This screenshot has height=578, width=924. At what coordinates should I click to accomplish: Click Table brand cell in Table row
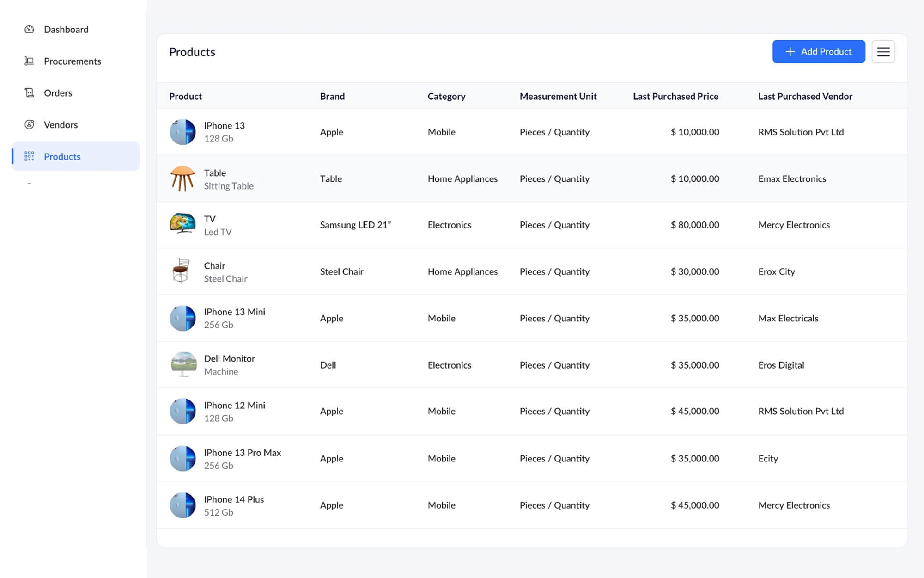click(331, 178)
